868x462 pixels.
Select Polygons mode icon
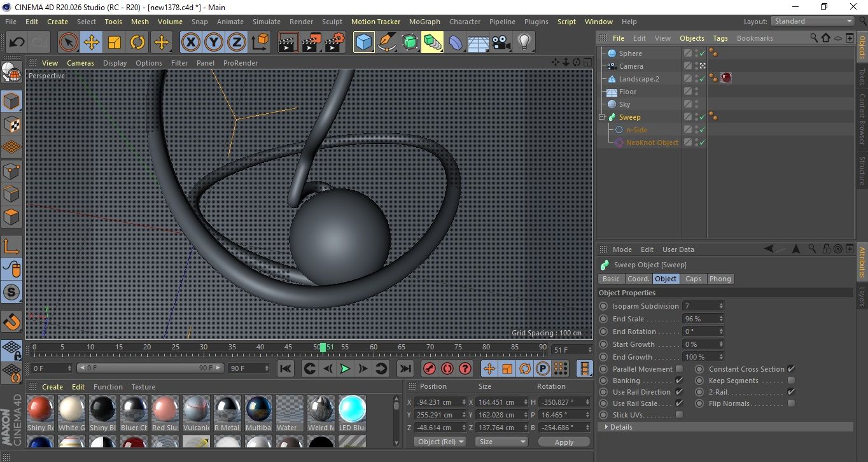11,217
